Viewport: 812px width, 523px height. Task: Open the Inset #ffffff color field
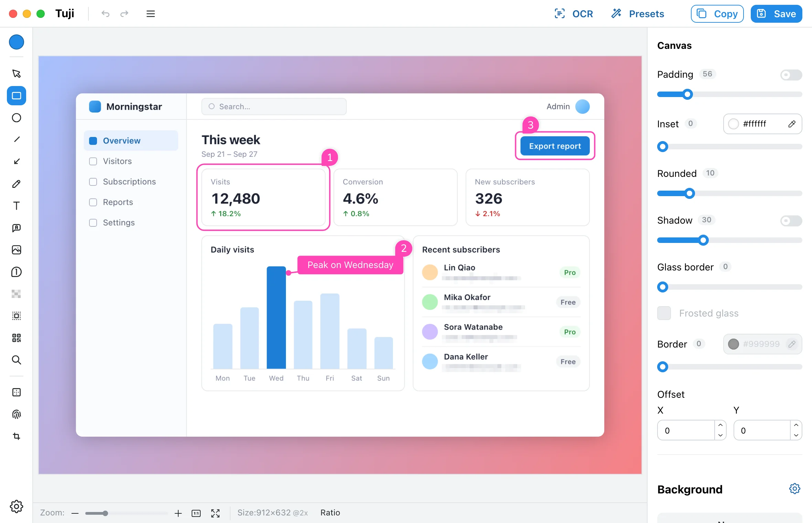pyautogui.click(x=762, y=124)
